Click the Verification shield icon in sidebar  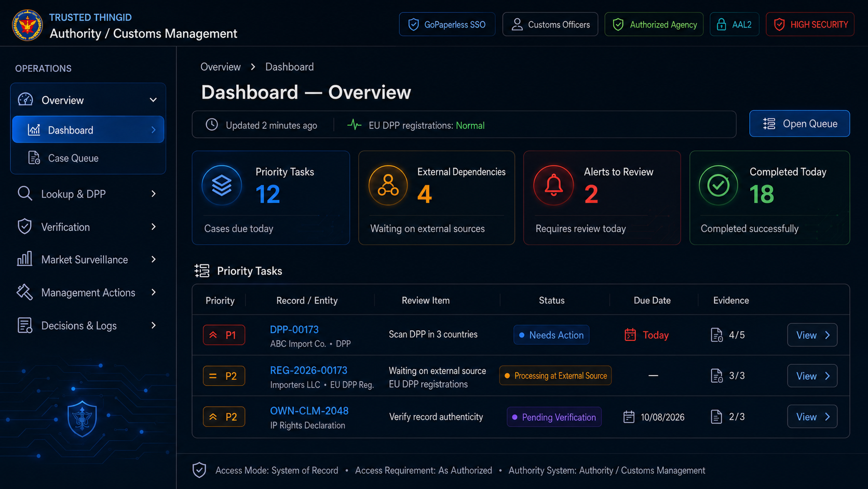24,227
